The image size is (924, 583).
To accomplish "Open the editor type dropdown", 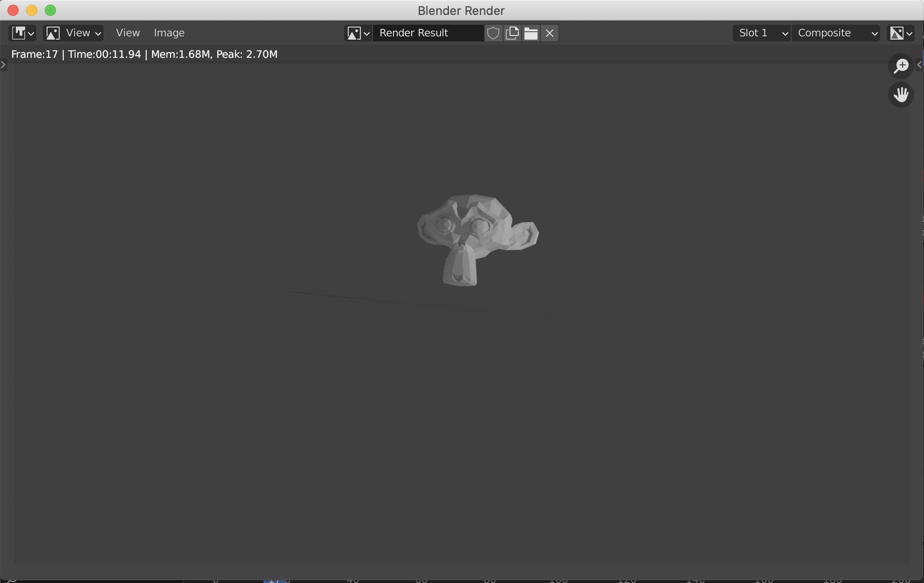I will pos(22,33).
